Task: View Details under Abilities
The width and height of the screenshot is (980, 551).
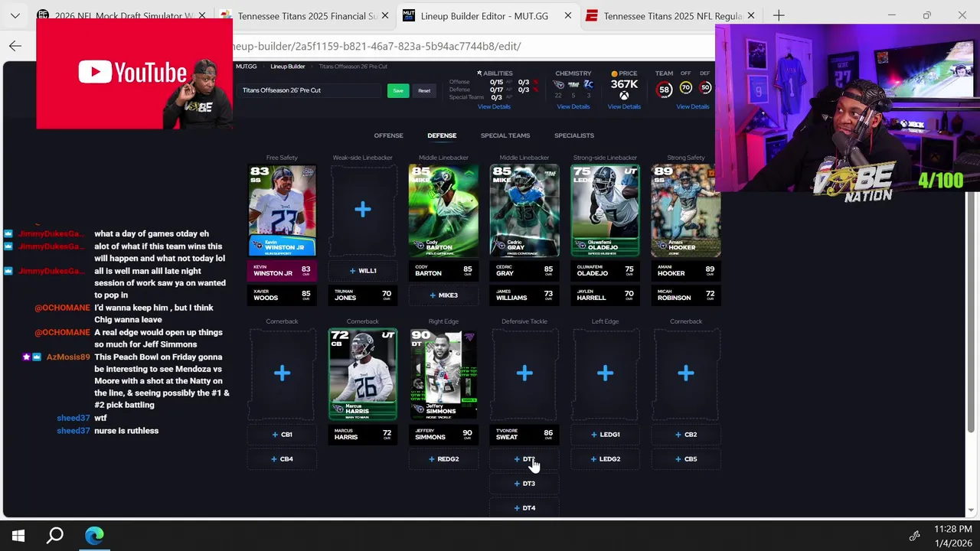Action: [494, 106]
